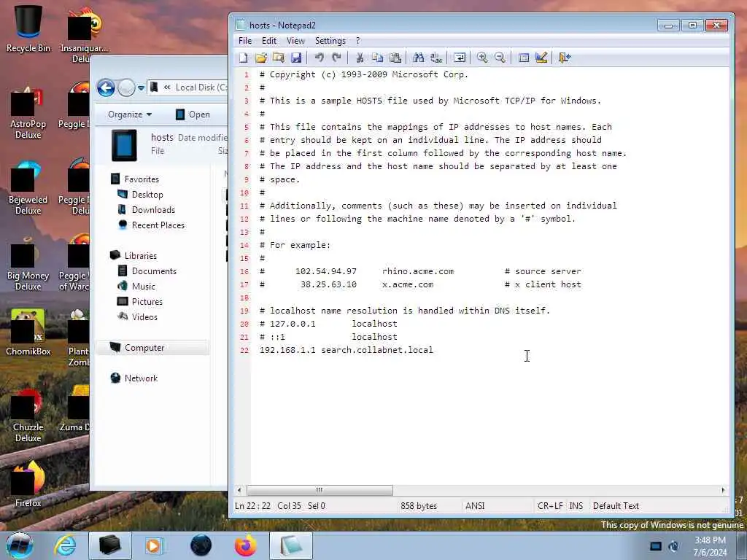The height and width of the screenshot is (560, 747).
Task: Zoom in with magnifier plus icon
Action: point(482,58)
